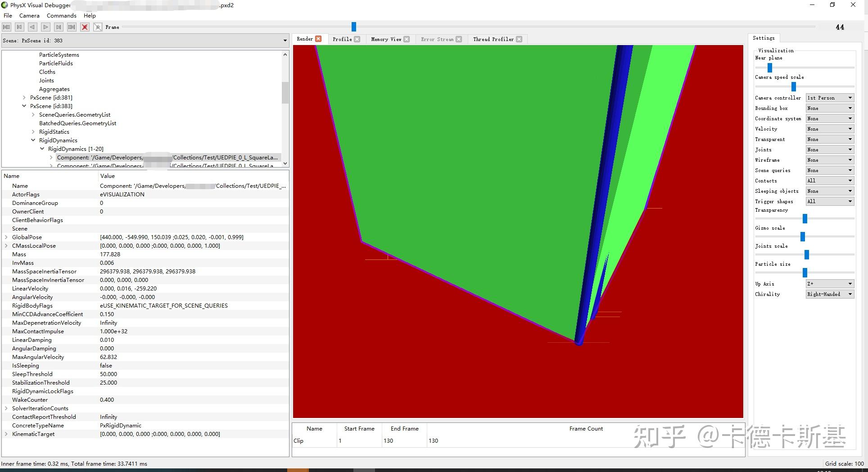
Task: Open the Wireframe dropdown
Action: point(830,160)
